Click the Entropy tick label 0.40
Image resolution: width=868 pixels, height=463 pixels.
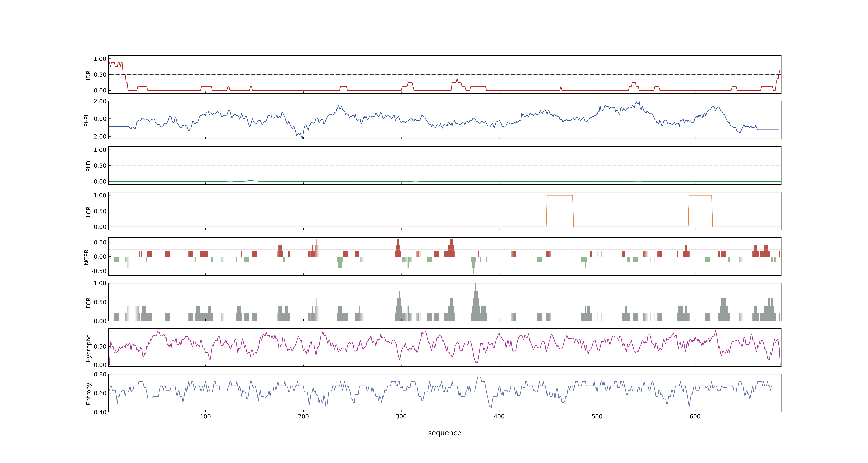100,412
